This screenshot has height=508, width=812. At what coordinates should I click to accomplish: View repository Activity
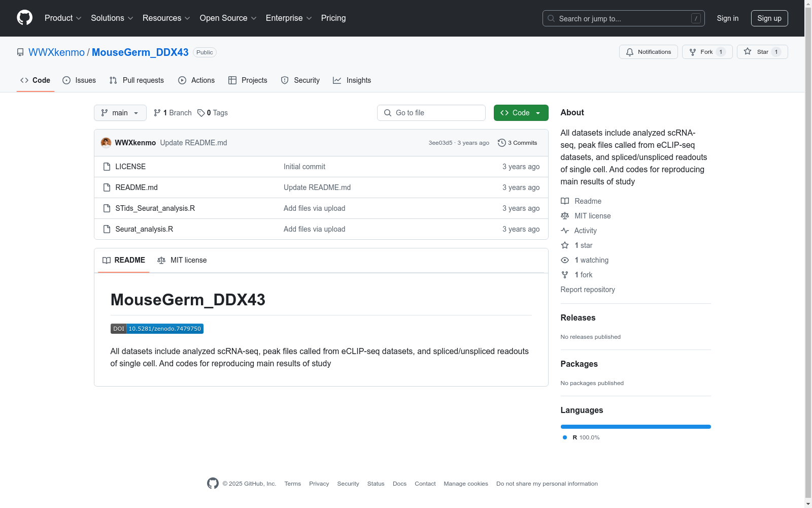[x=579, y=231]
